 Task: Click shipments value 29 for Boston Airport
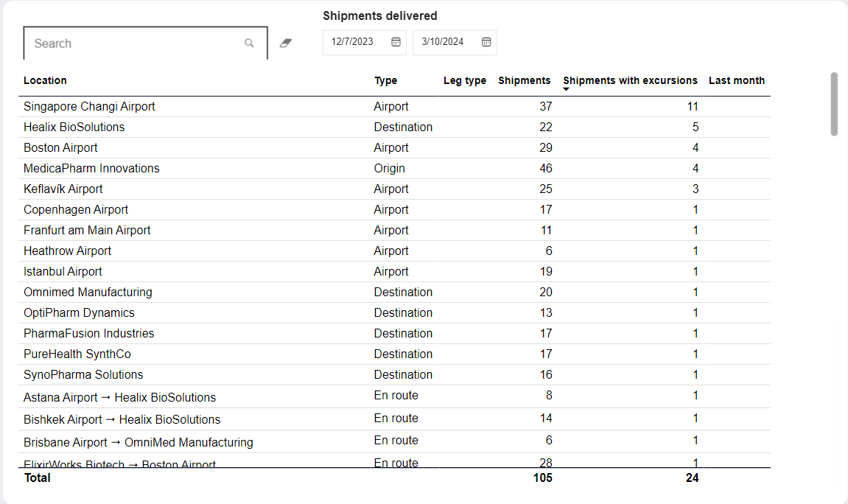tap(545, 147)
